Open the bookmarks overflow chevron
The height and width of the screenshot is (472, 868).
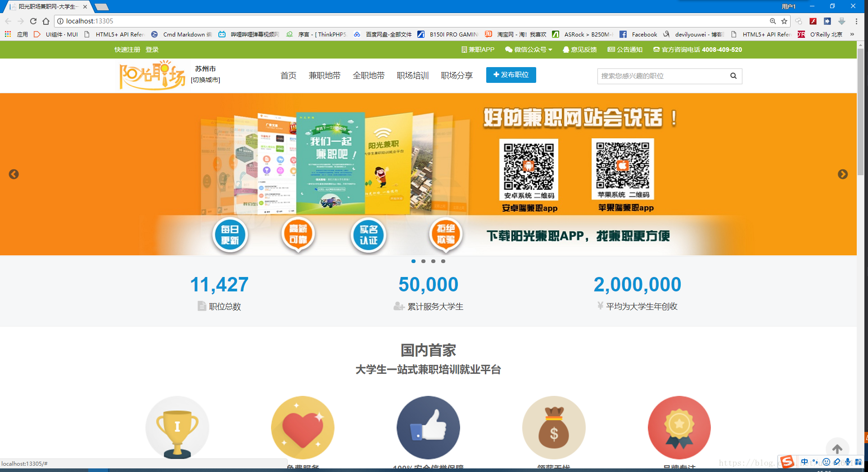[852, 34]
